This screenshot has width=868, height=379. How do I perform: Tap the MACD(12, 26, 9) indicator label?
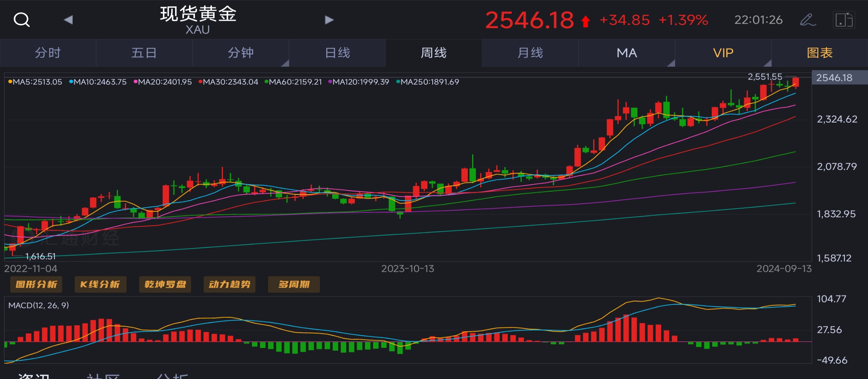point(39,305)
